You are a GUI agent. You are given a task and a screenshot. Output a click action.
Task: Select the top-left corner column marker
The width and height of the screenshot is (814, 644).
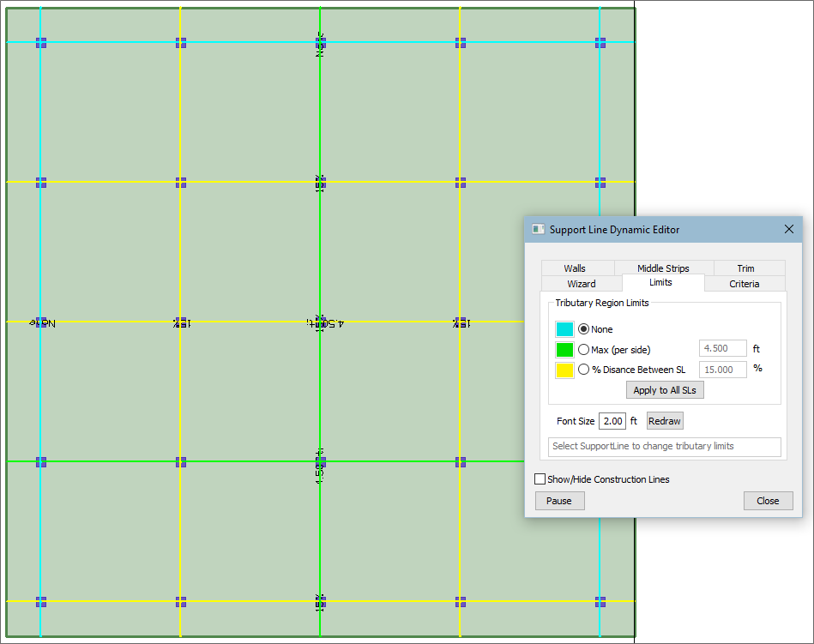point(40,42)
